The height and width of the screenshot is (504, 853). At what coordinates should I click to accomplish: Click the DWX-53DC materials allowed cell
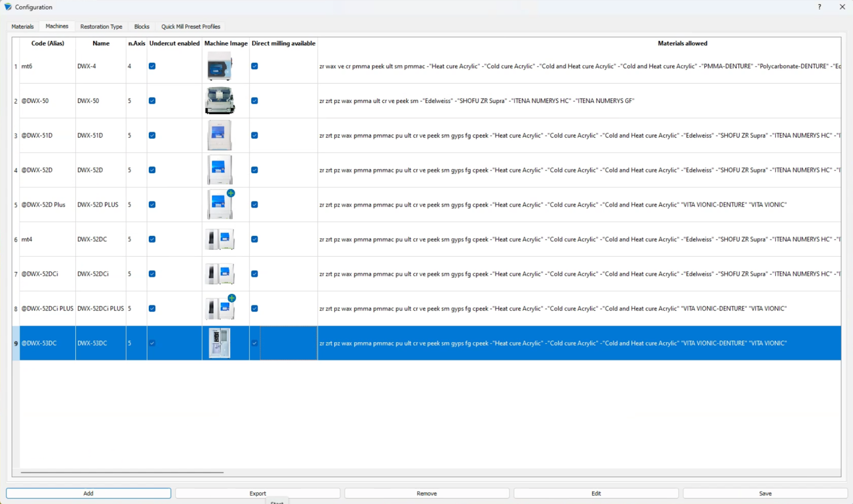(580, 343)
